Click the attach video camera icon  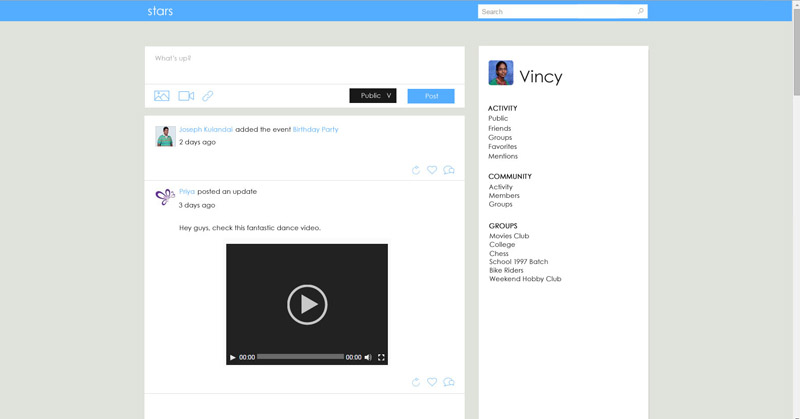tap(186, 95)
